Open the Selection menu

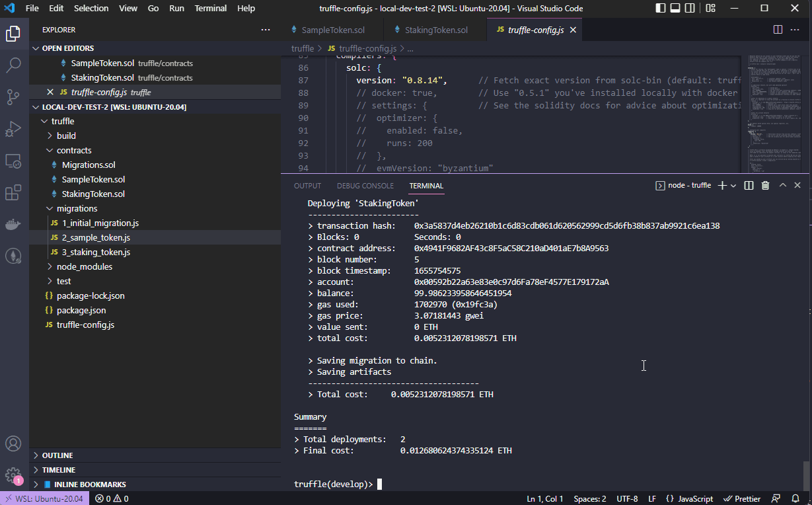[91, 8]
